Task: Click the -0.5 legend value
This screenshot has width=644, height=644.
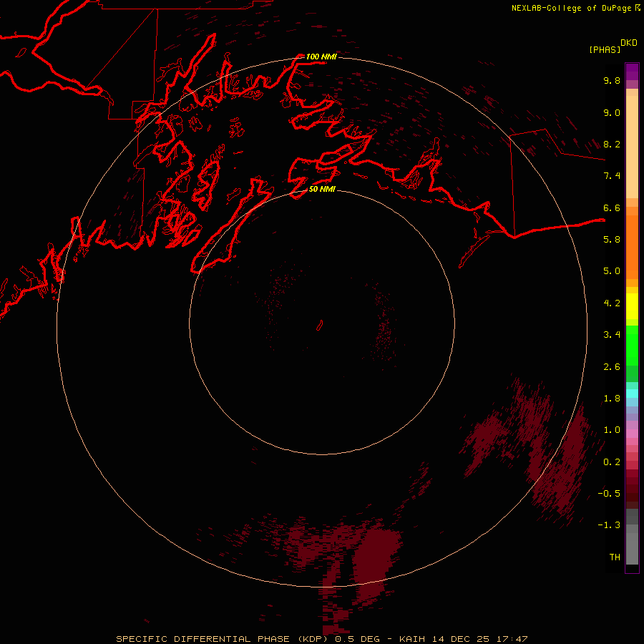Action: pos(609,494)
